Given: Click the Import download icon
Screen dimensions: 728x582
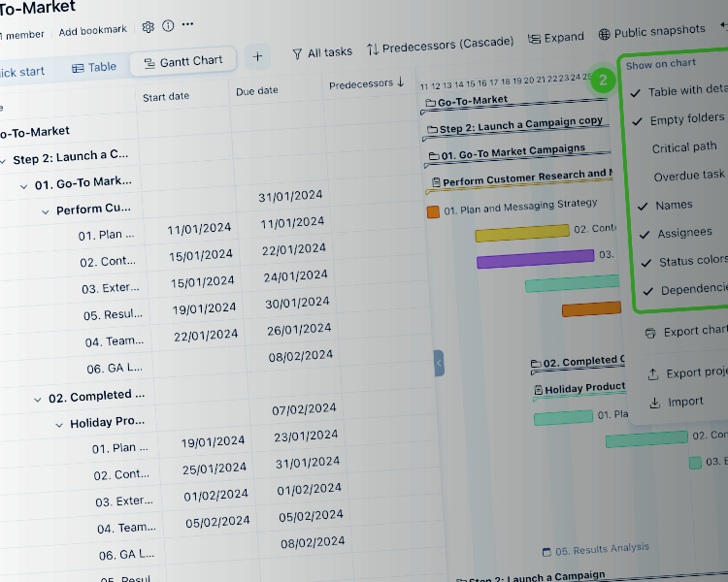Looking at the screenshot, I should 654,403.
